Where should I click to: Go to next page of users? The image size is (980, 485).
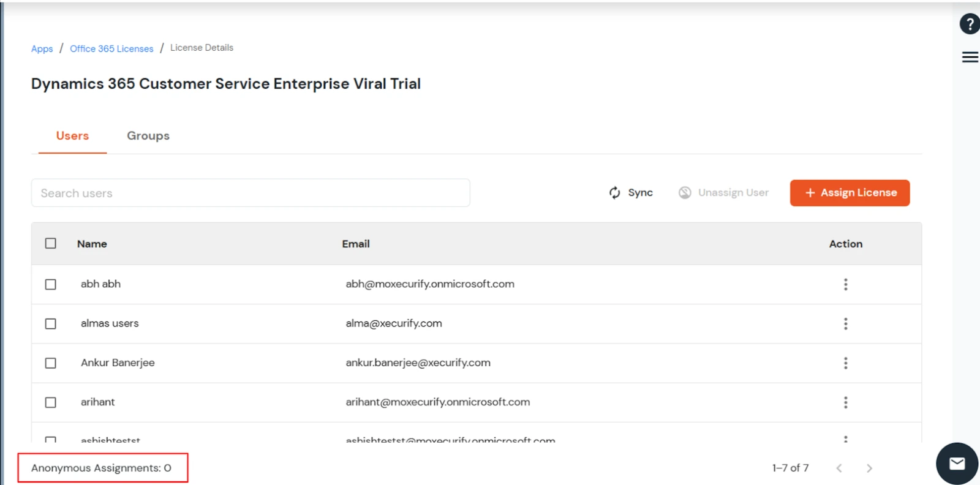[869, 468]
